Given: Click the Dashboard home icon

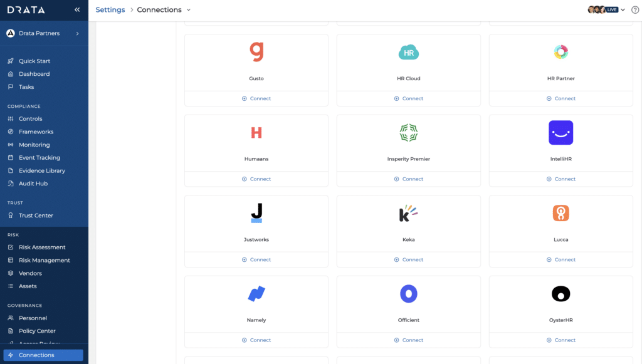Looking at the screenshot, I should [11, 74].
